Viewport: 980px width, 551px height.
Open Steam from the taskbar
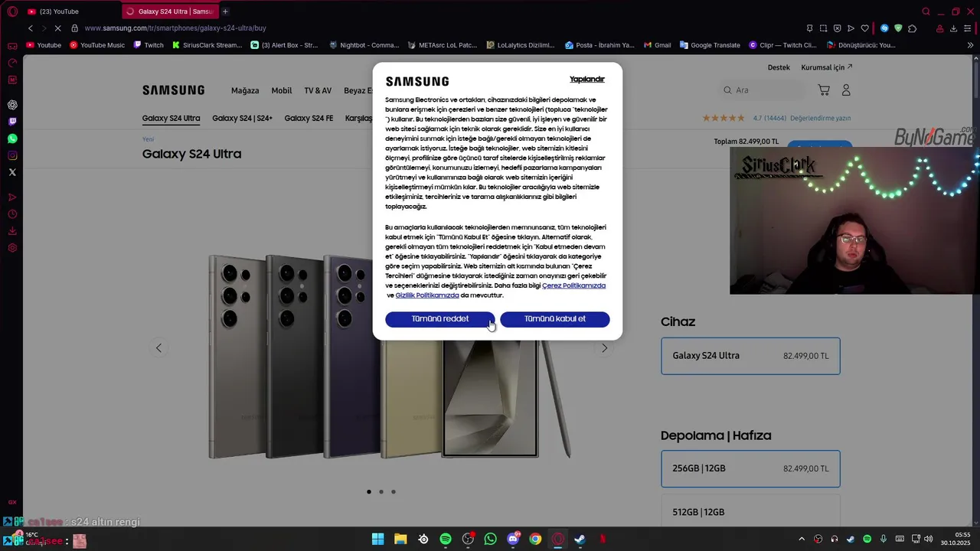tap(580, 540)
